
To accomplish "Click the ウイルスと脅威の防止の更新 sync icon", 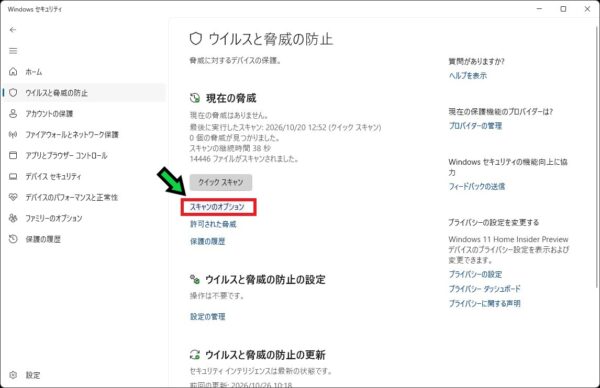I will point(195,355).
